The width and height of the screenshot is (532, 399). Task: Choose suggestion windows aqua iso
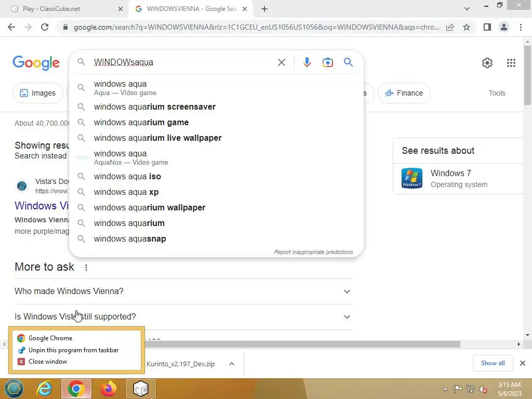coord(216,177)
